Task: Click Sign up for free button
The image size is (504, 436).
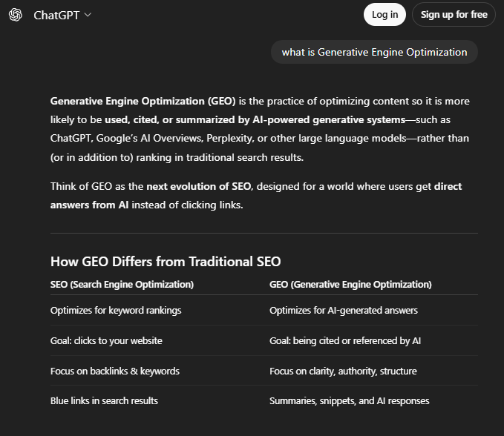Action: coord(454,14)
